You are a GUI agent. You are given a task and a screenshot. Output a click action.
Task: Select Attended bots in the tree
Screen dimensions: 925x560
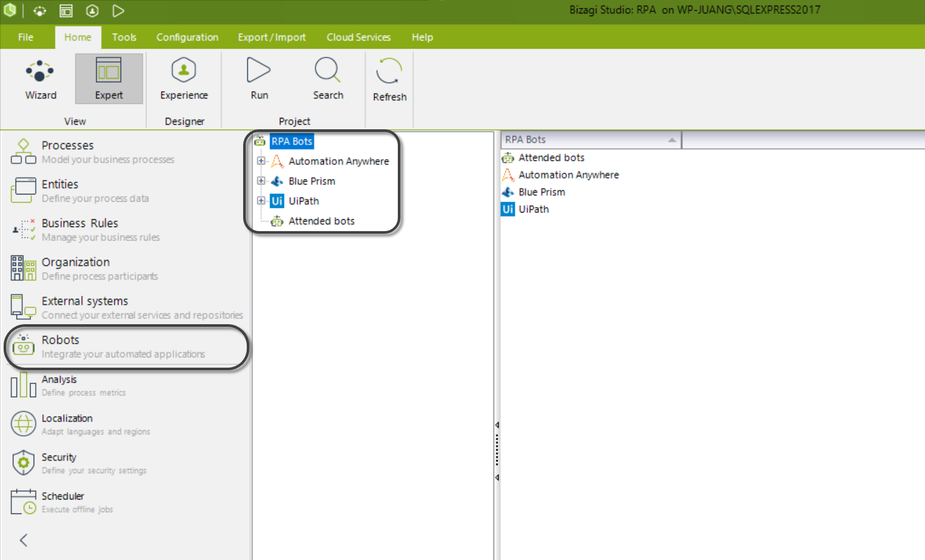tap(322, 221)
